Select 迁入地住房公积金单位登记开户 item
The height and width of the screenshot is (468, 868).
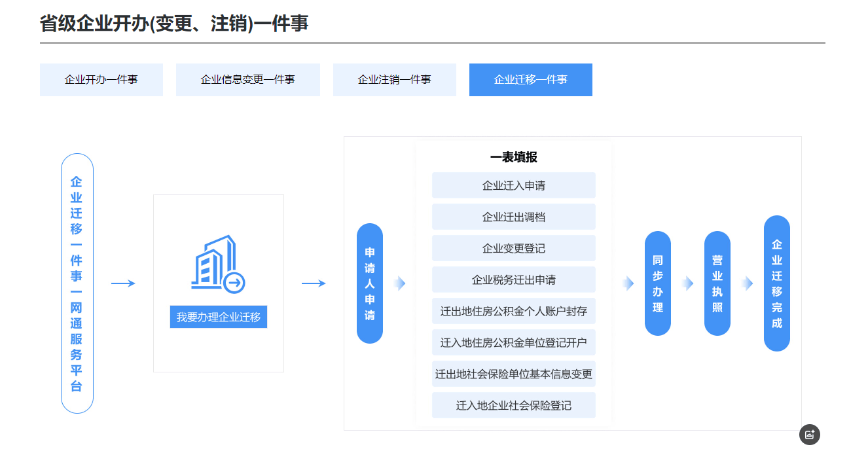pyautogui.click(x=514, y=342)
